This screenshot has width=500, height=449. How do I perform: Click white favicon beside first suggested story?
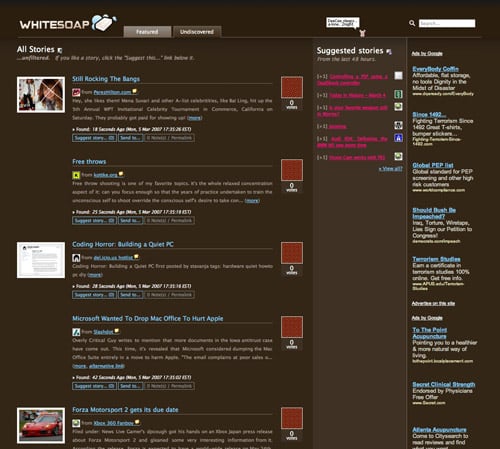(398, 76)
